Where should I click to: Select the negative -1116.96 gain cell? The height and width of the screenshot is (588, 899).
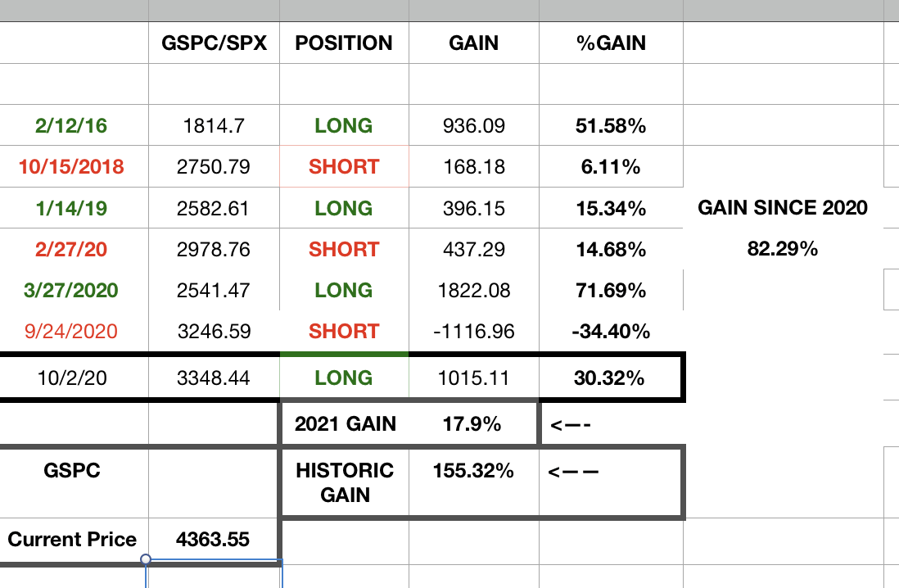coord(474,332)
